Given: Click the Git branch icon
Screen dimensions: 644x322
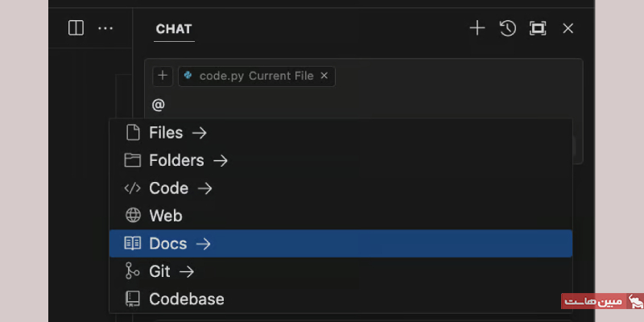Looking at the screenshot, I should (132, 271).
